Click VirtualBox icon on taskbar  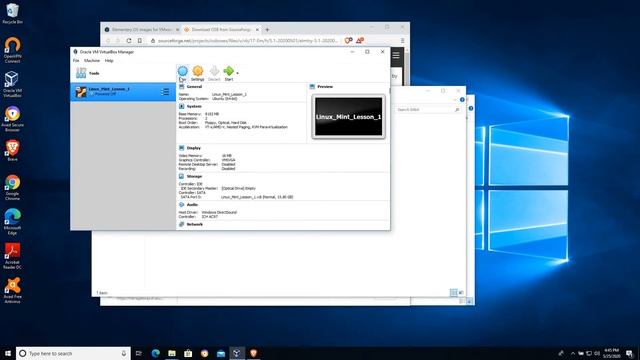237,353
